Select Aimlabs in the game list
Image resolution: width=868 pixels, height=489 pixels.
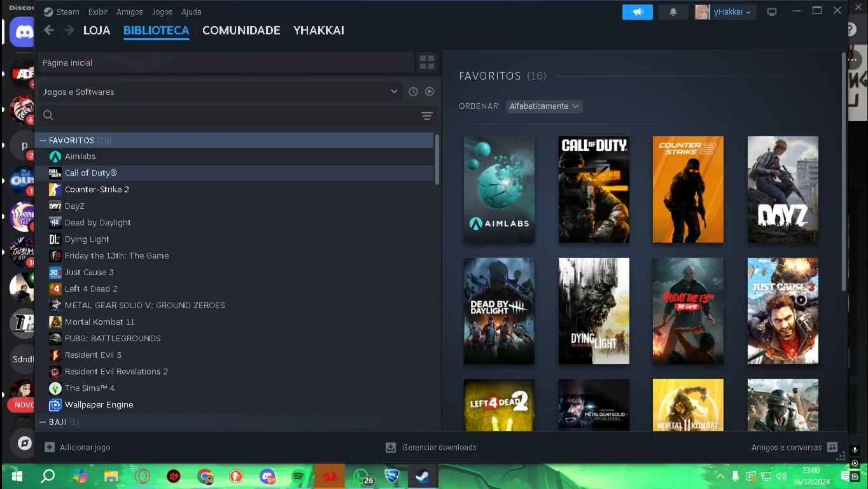(x=234, y=156)
